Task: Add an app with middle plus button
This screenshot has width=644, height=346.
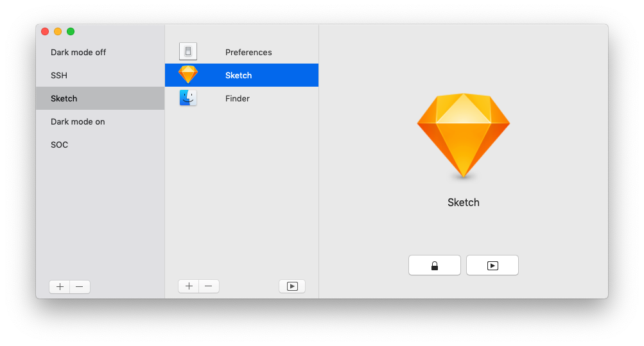Action: click(x=189, y=286)
